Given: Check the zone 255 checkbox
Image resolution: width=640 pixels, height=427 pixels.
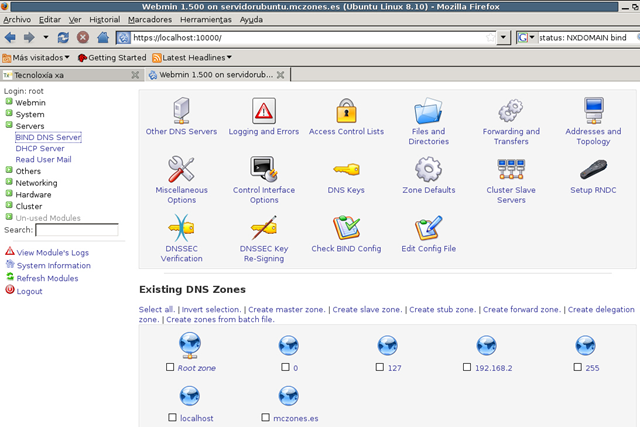Looking at the screenshot, I should pyautogui.click(x=578, y=367).
